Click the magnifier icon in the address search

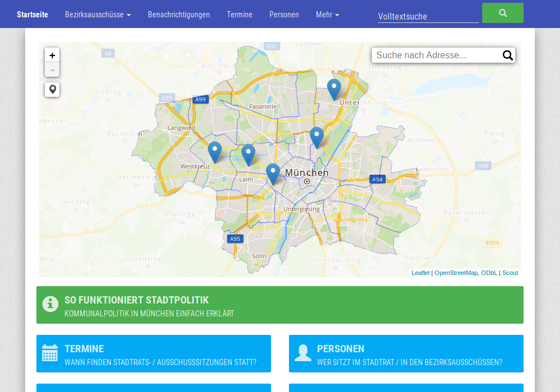click(507, 55)
